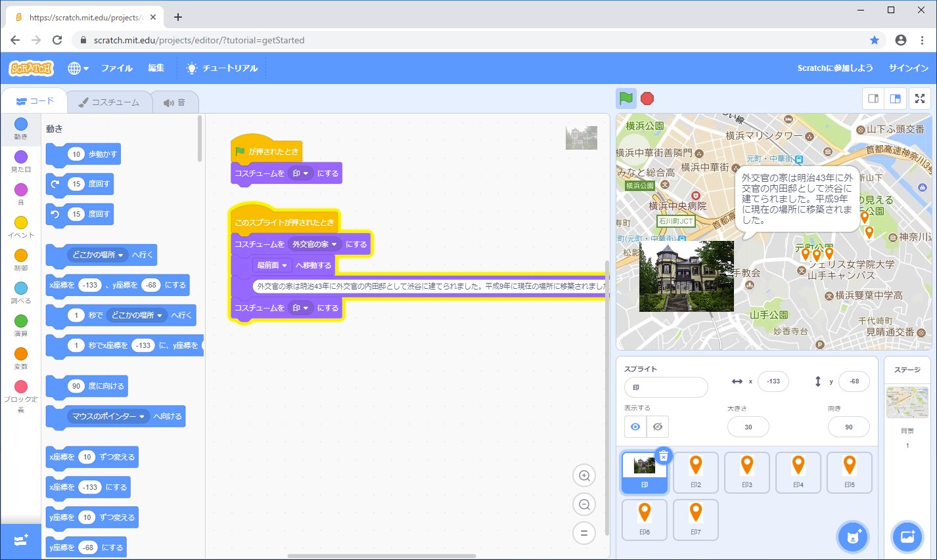Viewport: 937px width, 560px height.
Task: Zoom in on the code workspace
Action: point(583,476)
